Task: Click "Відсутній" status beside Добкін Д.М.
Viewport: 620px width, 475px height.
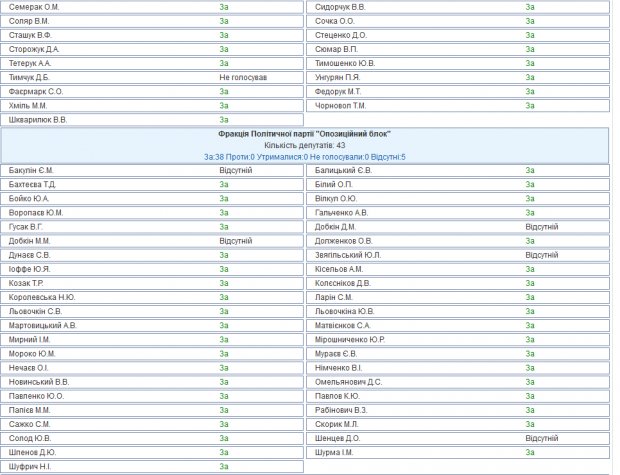Action: [542, 227]
